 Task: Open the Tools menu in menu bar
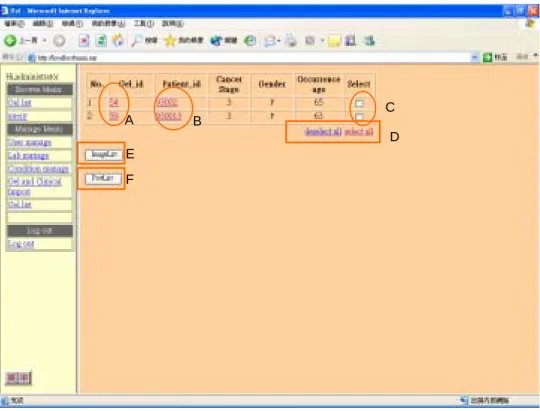(144, 23)
